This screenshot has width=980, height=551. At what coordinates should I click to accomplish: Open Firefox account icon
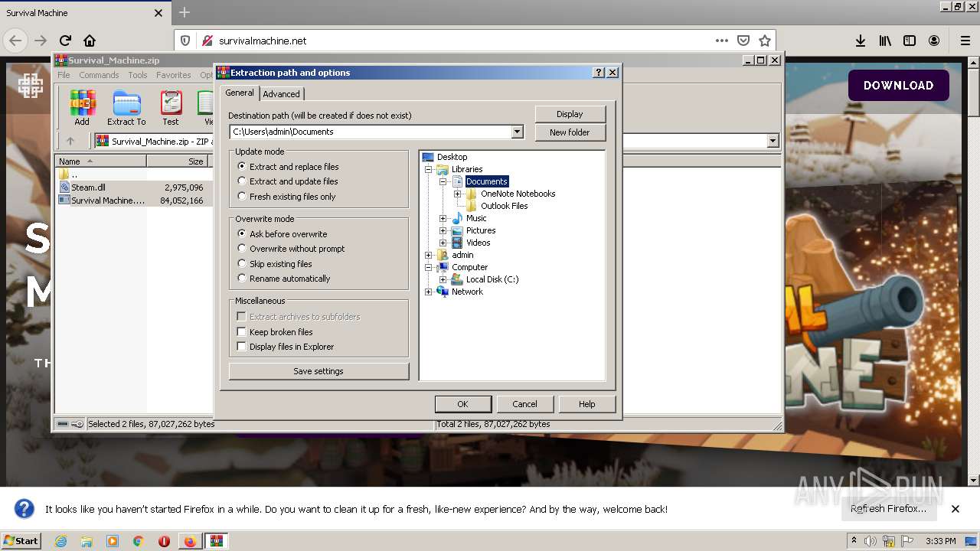(x=934, y=41)
